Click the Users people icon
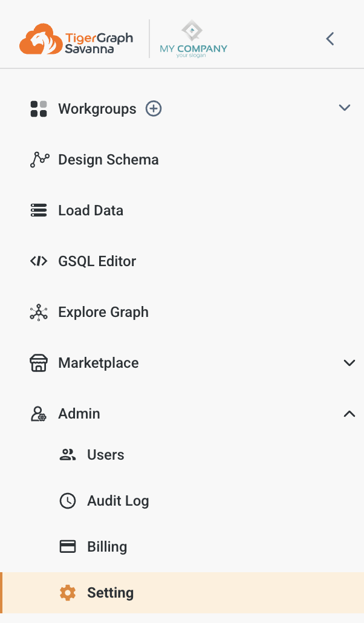The image size is (364, 623). tap(68, 454)
